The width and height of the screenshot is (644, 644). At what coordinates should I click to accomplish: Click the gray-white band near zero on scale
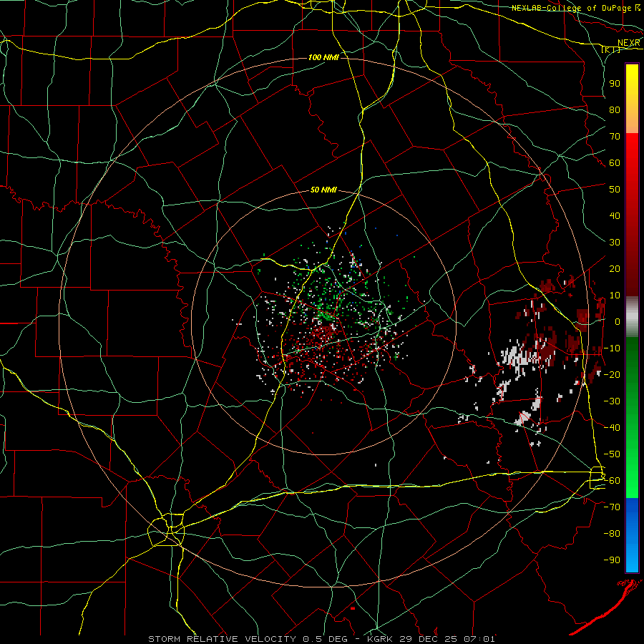click(632, 316)
